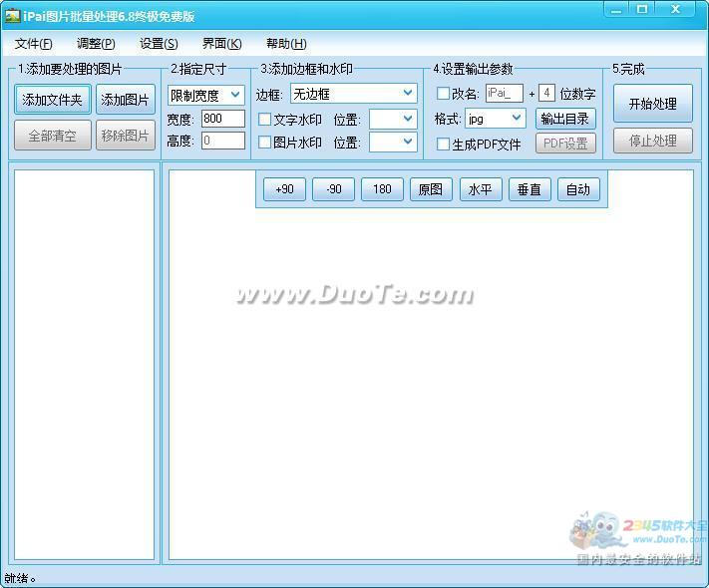This screenshot has width=709, height=588.
Task: Rotate image with the -90 button
Action: click(334, 189)
